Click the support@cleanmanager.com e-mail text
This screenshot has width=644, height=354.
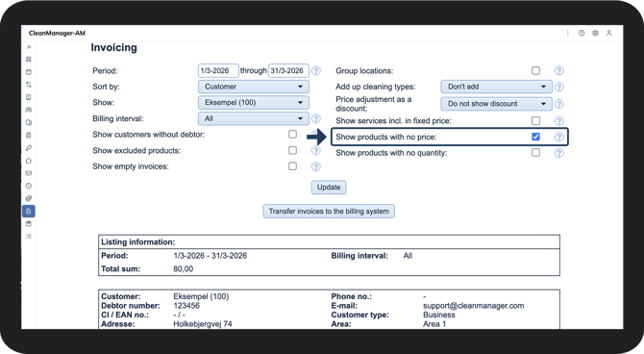coord(474,306)
